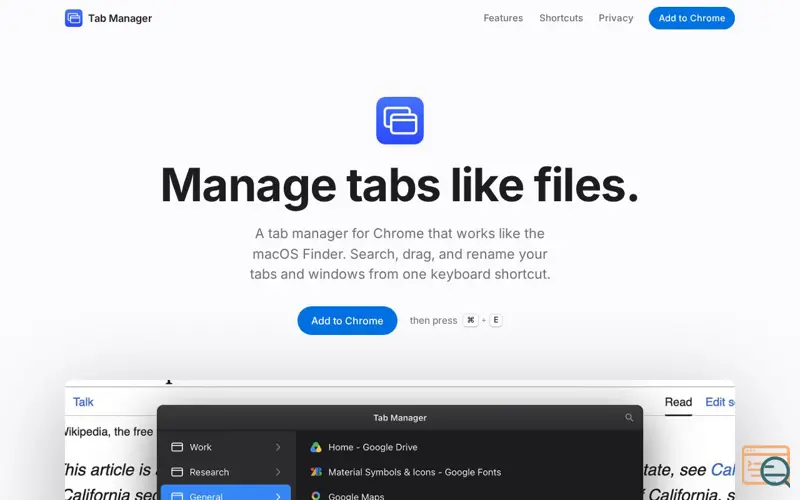
Task: Select the Research window row
Action: click(x=226, y=472)
